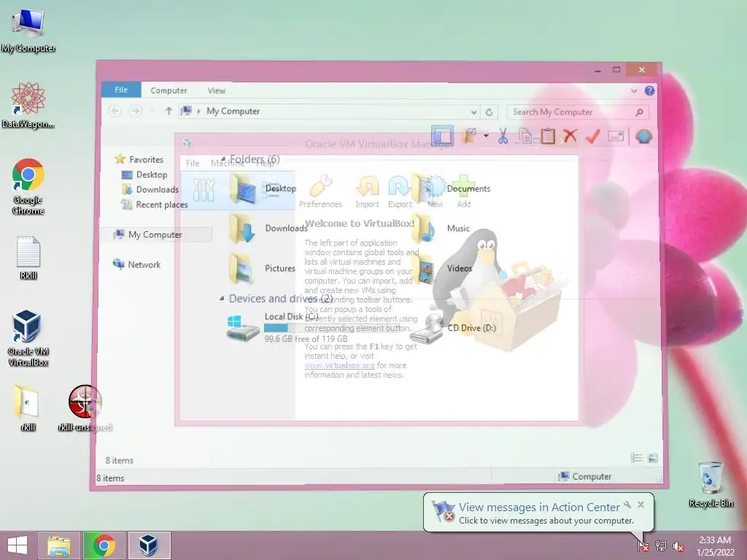
Task: Click the folder options icon in Explorer toolbar
Action: coord(469,136)
